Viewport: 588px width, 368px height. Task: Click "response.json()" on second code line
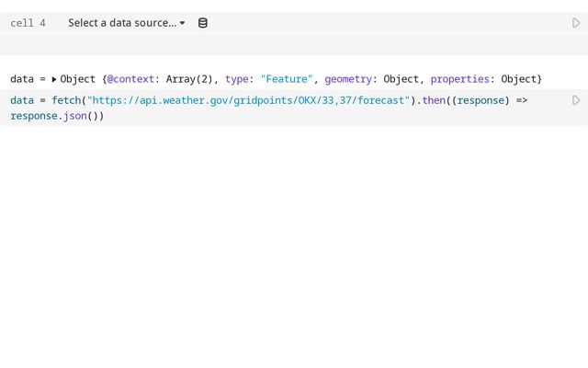55,117
